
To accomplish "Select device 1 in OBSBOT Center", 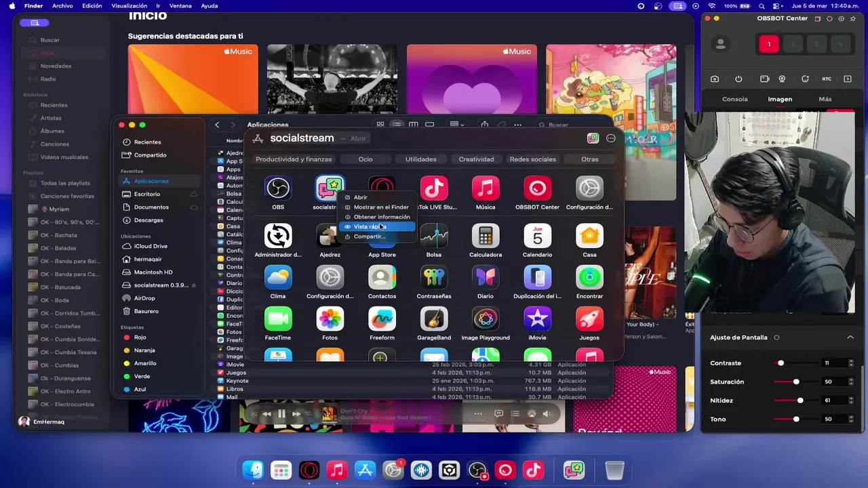I will coord(769,44).
